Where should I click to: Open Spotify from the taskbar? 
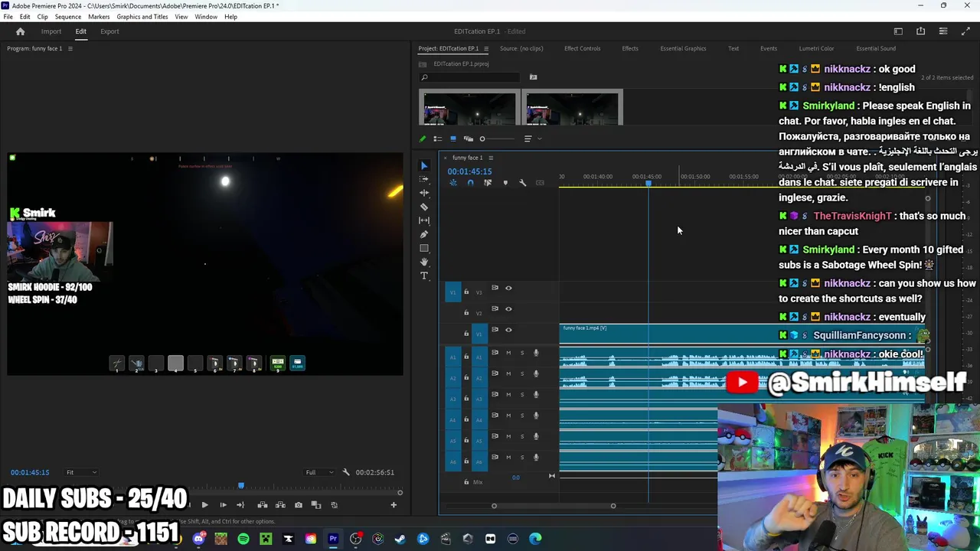click(x=243, y=539)
